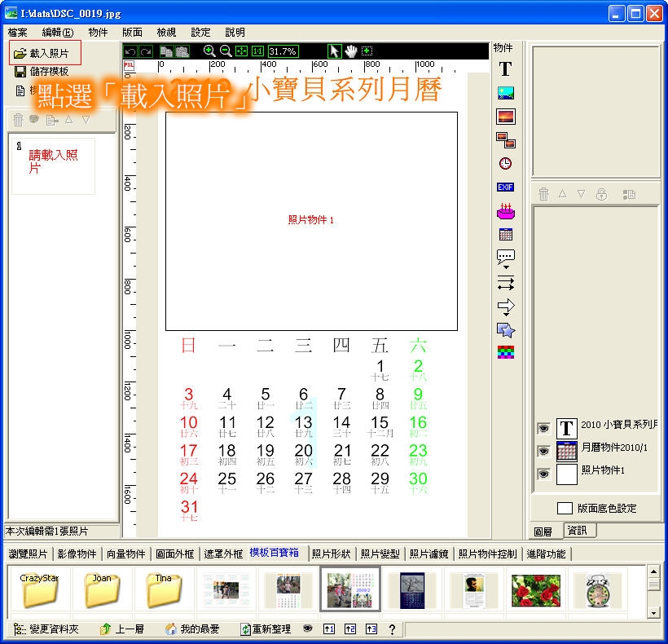Click the 變更資料夾 button
The image size is (668, 644).
[46, 629]
